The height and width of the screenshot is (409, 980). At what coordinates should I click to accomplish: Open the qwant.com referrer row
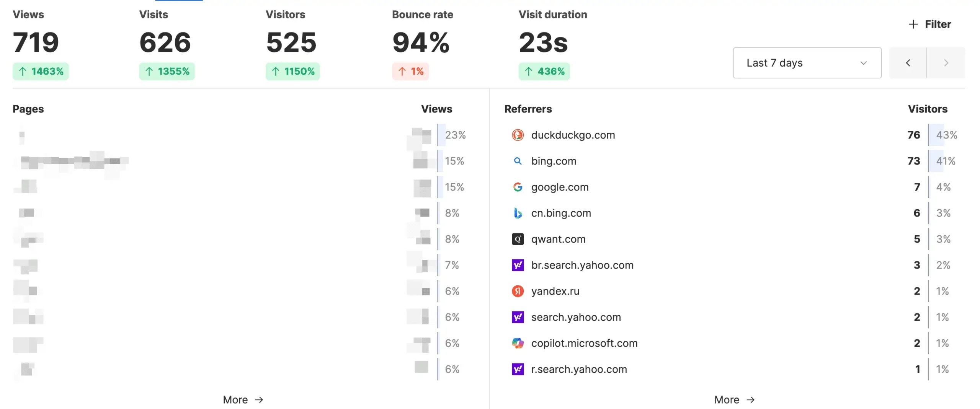[558, 239]
